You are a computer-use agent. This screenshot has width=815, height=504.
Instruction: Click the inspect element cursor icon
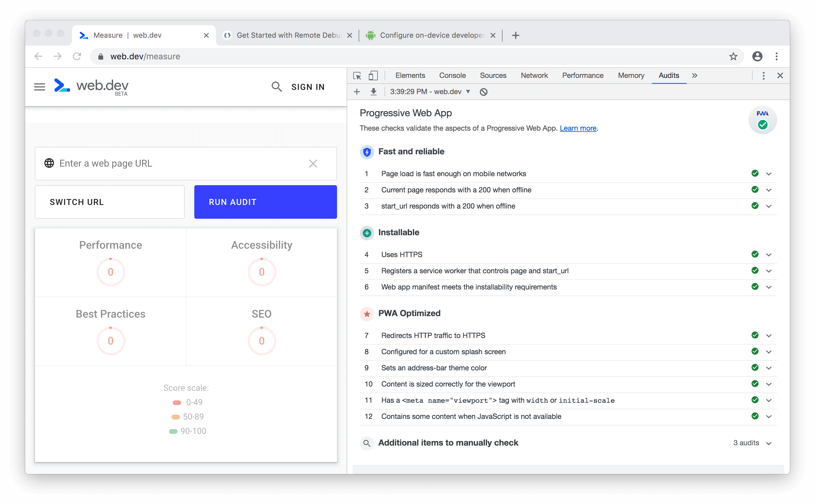coord(357,76)
